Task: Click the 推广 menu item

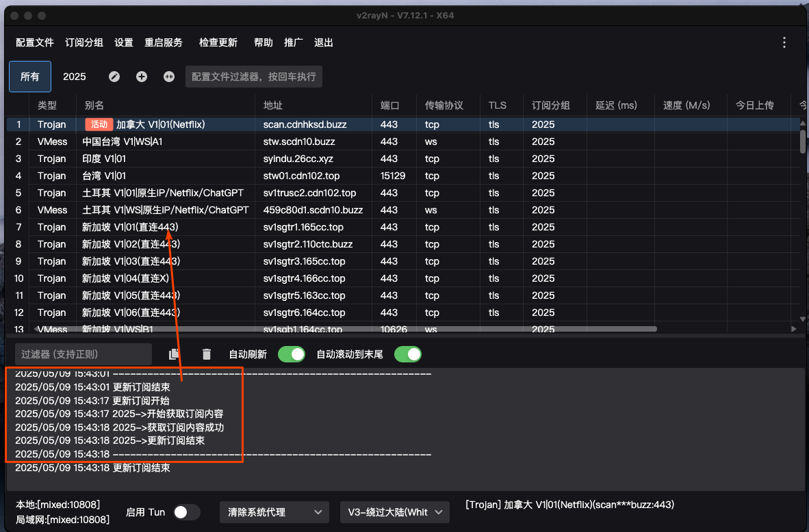Action: (x=293, y=42)
